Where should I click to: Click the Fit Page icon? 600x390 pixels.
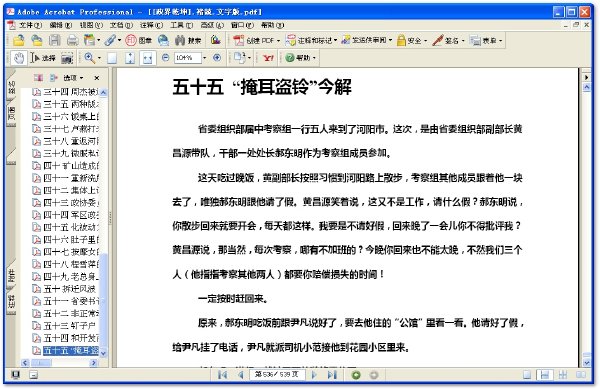pyautogui.click(x=130, y=58)
